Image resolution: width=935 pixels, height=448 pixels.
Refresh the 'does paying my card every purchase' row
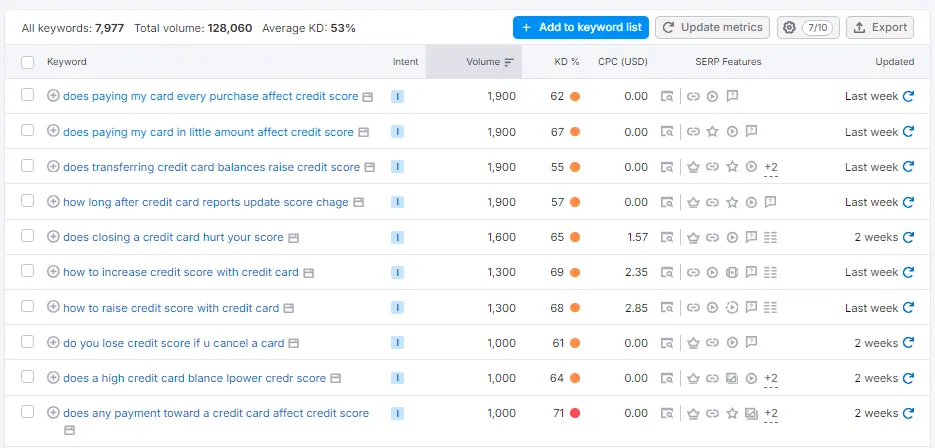908,97
